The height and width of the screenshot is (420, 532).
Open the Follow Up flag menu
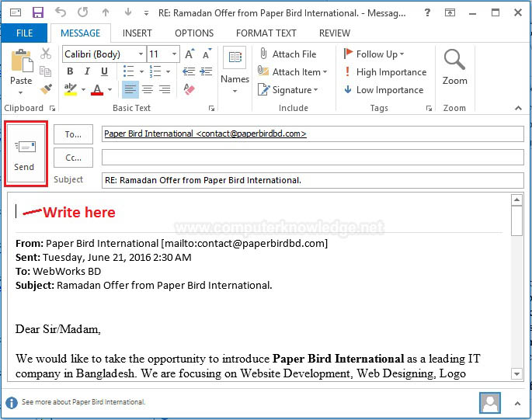coord(374,54)
